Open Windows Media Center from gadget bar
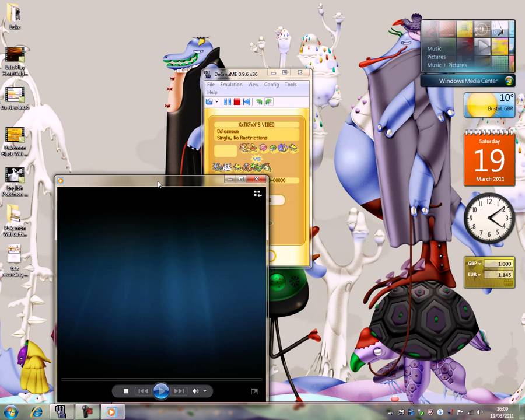This screenshot has height=420, width=525. tap(468, 80)
